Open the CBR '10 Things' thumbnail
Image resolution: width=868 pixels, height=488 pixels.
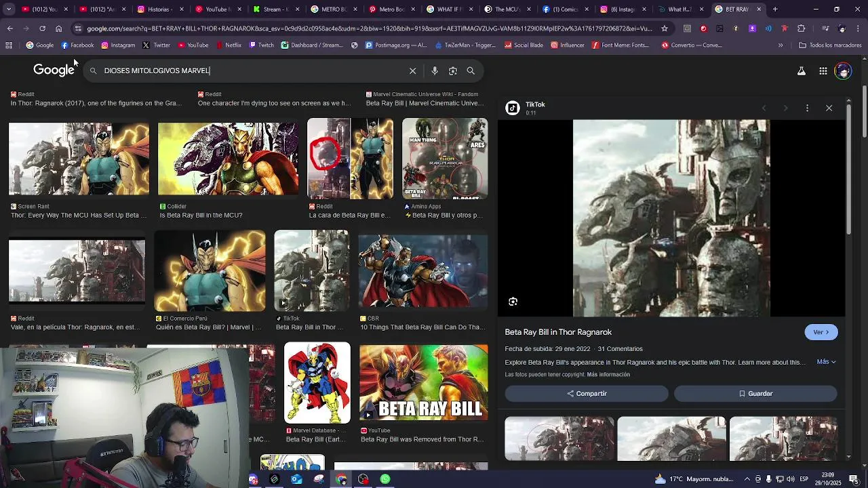[x=423, y=271]
